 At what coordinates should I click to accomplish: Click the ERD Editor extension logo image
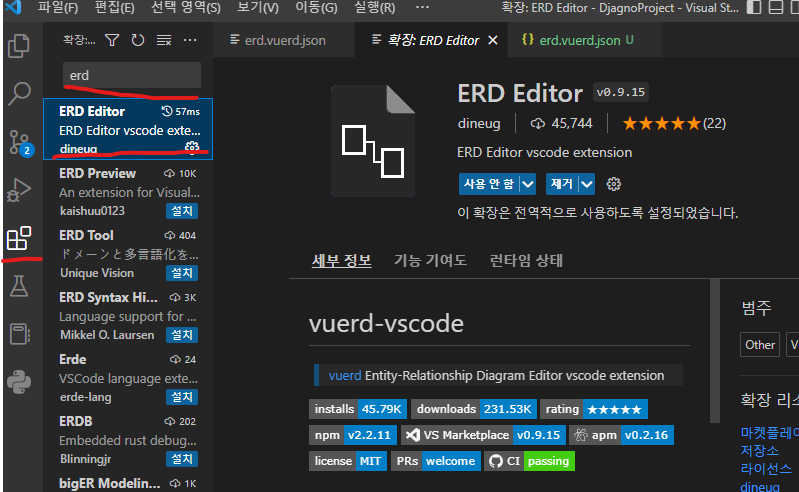click(x=373, y=141)
